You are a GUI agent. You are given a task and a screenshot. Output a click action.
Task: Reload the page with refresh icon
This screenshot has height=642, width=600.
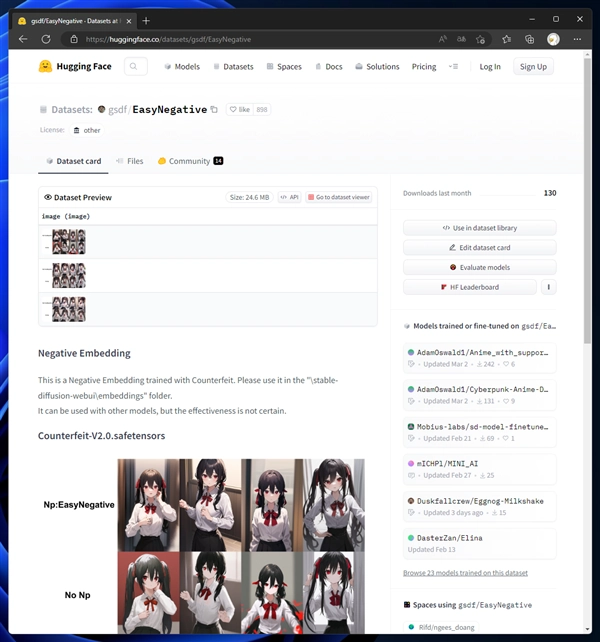[x=46, y=39]
